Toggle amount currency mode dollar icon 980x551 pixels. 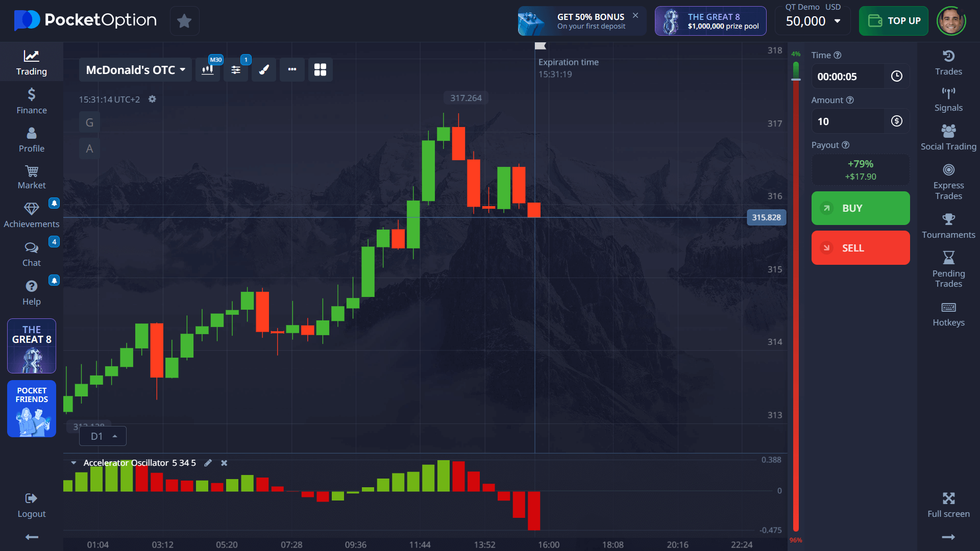tap(896, 121)
